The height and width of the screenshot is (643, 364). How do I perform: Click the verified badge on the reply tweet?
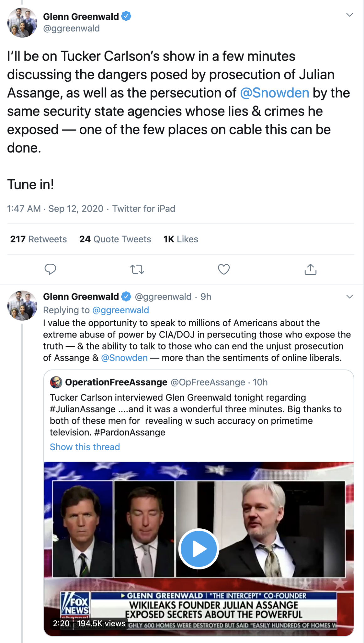pyautogui.click(x=126, y=296)
